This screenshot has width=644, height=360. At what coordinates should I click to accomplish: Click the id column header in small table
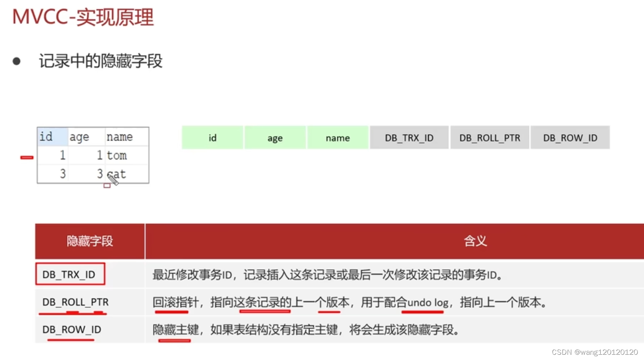click(53, 136)
